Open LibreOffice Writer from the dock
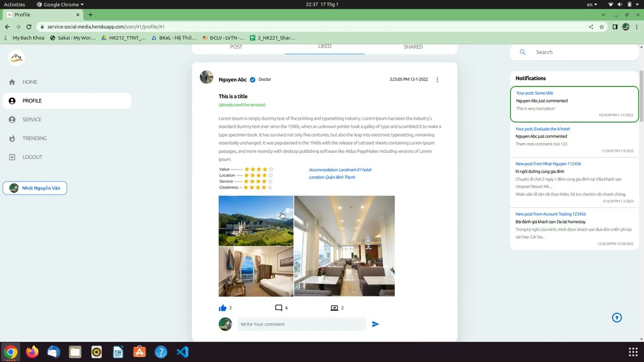The image size is (644, 362). pos(118,352)
